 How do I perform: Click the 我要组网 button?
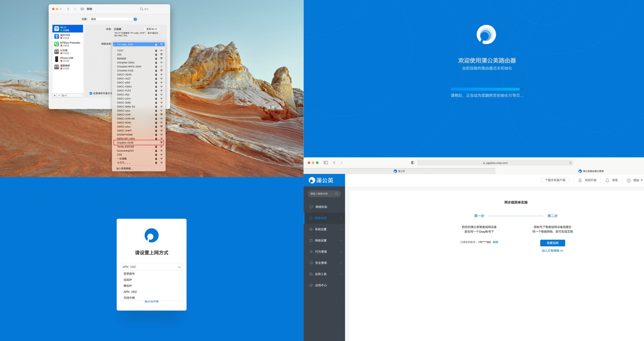click(552, 243)
